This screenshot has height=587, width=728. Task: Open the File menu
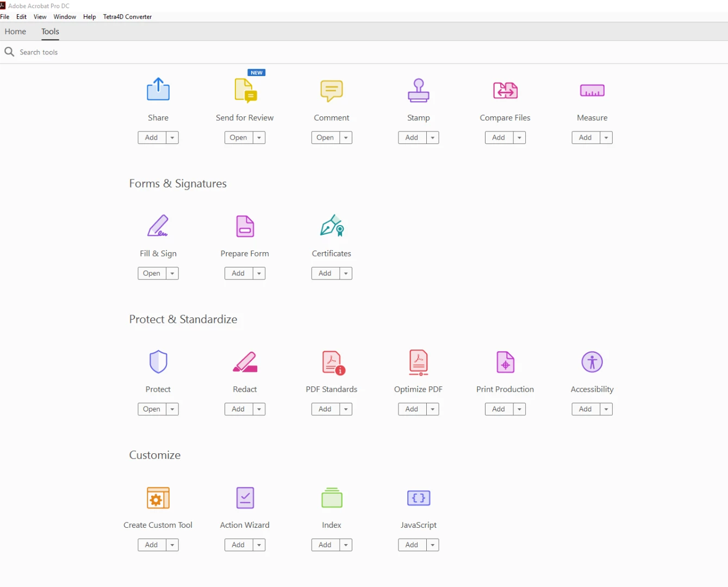pos(5,17)
